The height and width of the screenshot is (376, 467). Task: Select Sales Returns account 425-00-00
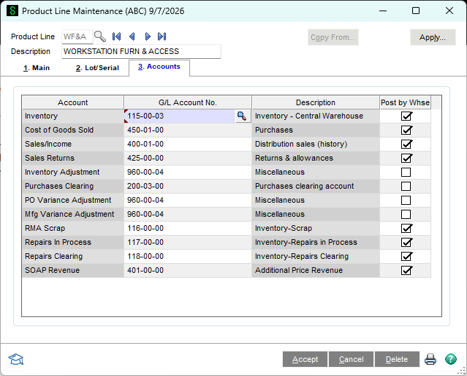(x=187, y=158)
